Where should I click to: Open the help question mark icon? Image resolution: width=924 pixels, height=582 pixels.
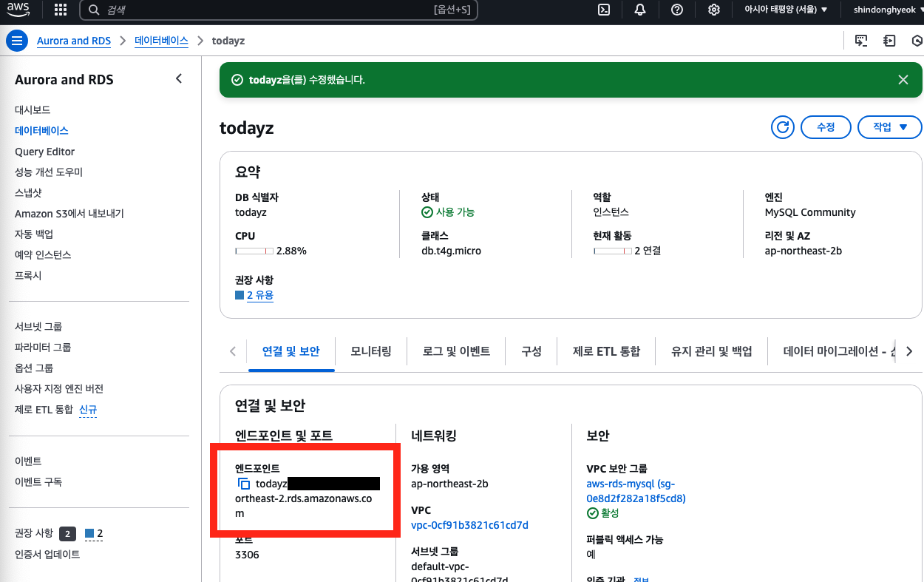(x=677, y=10)
